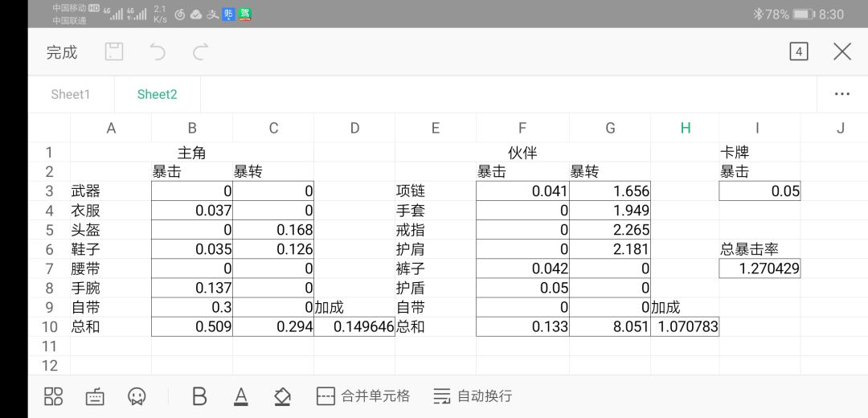The image size is (868, 418).
Task: Show the keyboard input icon
Action: (x=95, y=396)
